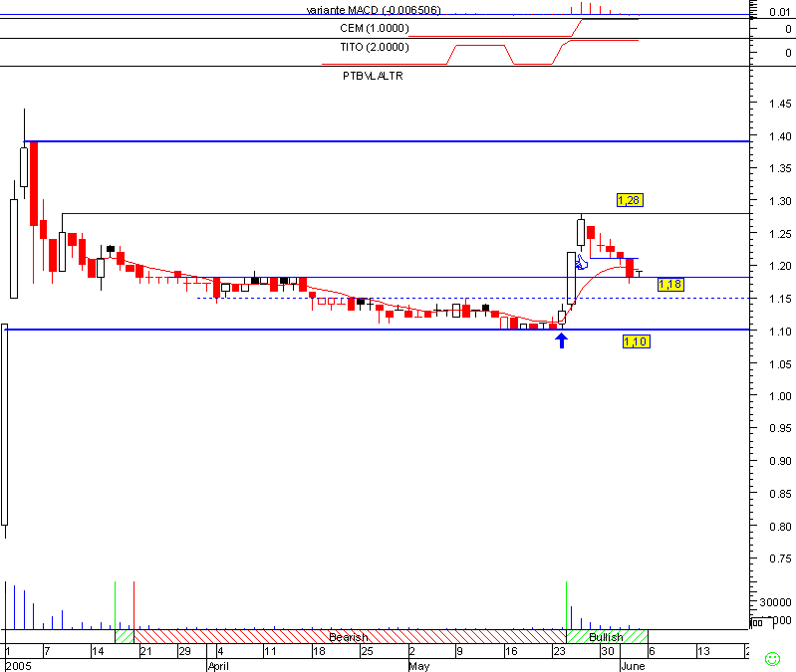Click the 0.75 price axis value
796x672 pixels.
pos(780,559)
